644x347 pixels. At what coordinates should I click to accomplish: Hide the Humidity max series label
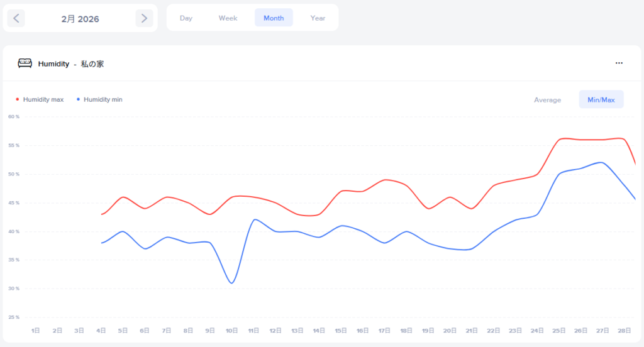(43, 99)
